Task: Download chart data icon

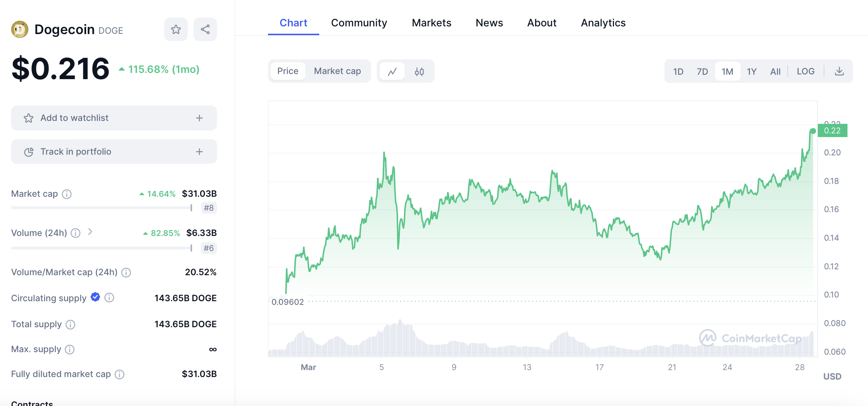Action: tap(839, 71)
